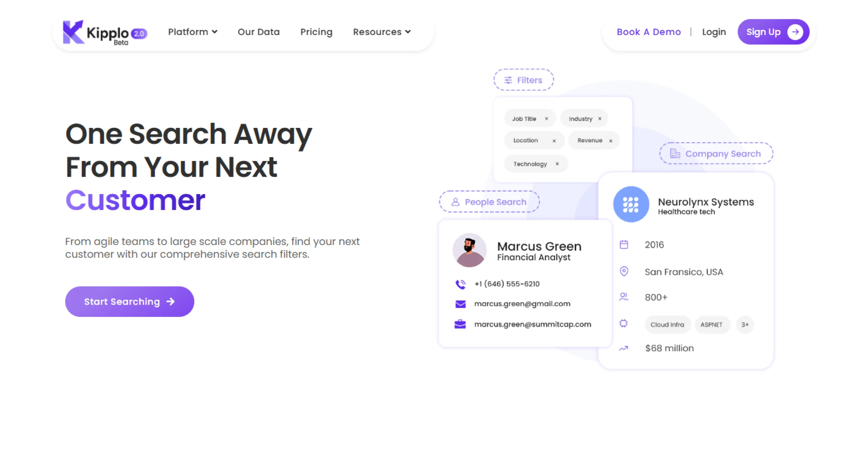Click the envelope icon next to the gmail address
868x454 pixels.
pos(460,304)
